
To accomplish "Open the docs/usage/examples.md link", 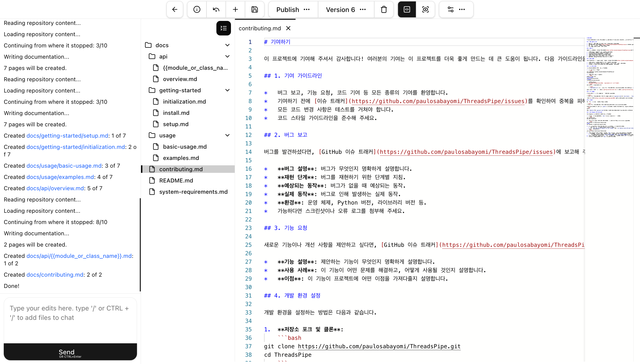I will (x=60, y=177).
